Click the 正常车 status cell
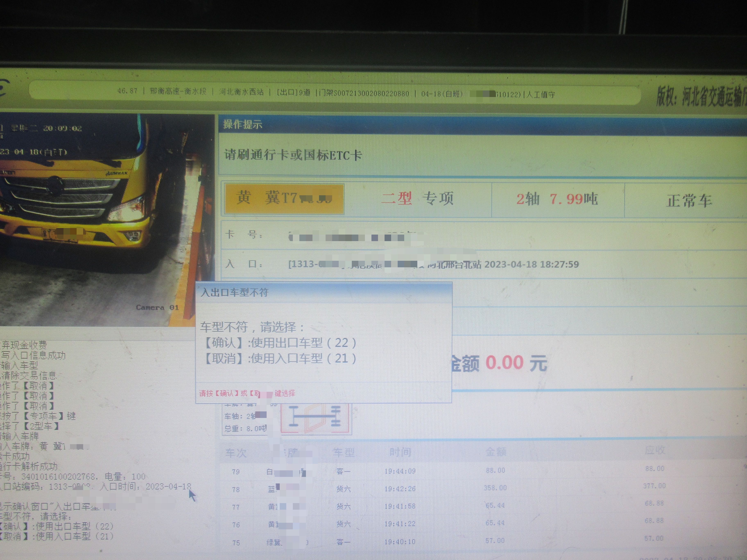 [x=689, y=201]
